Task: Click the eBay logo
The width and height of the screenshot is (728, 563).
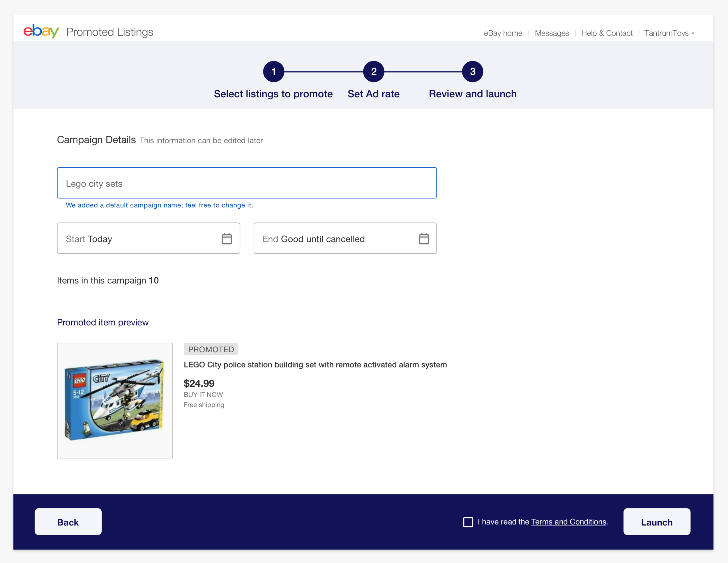Action: click(x=41, y=31)
